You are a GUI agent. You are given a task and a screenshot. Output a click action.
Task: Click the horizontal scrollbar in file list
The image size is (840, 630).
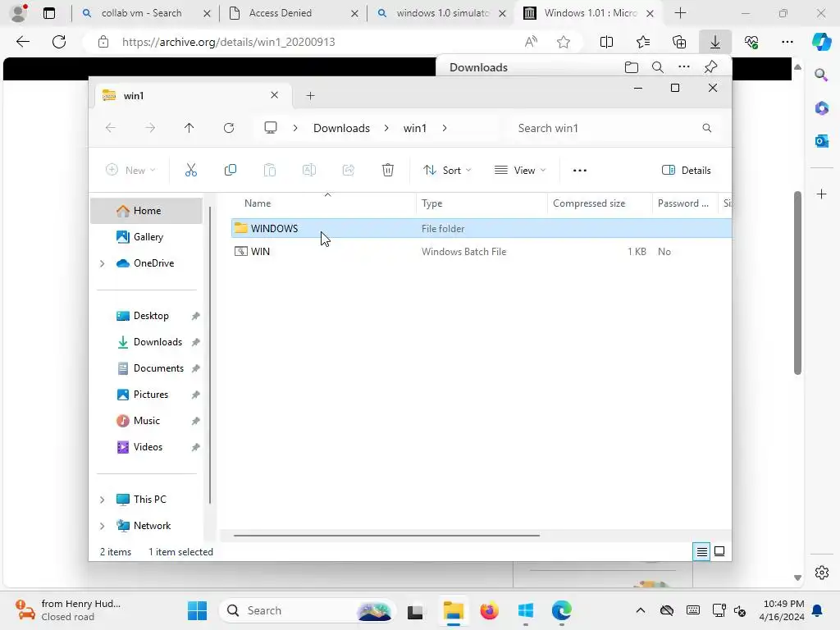tap(386, 535)
